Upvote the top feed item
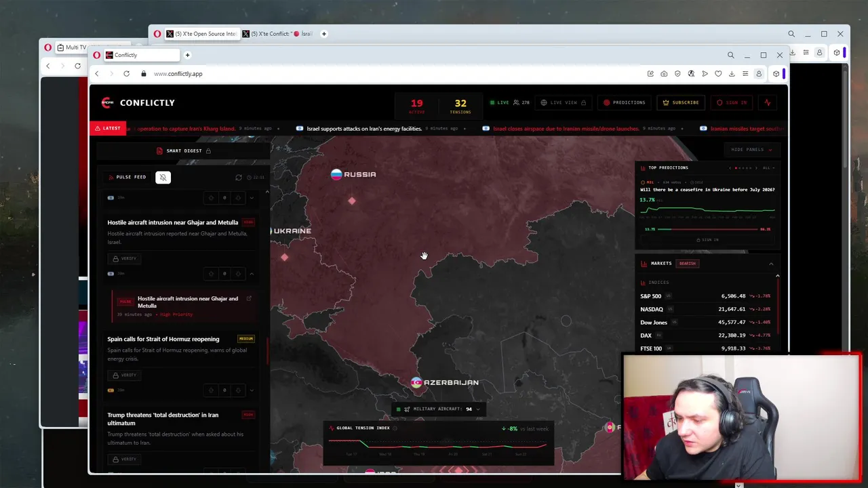The width and height of the screenshot is (868, 488). pos(211,198)
